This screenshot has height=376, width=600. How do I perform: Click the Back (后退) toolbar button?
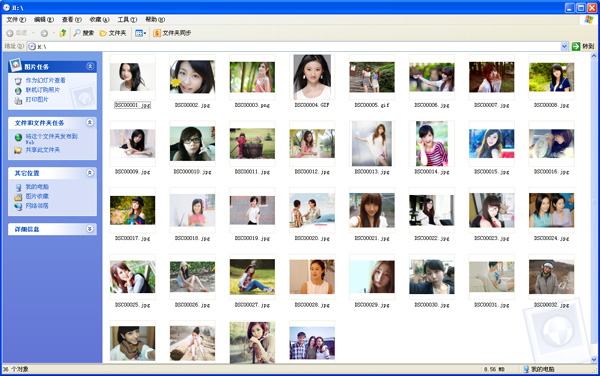[x=17, y=33]
